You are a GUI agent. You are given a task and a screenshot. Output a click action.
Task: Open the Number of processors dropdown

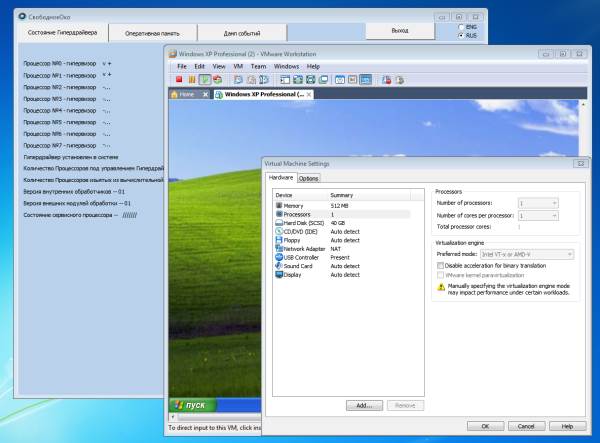pos(538,203)
